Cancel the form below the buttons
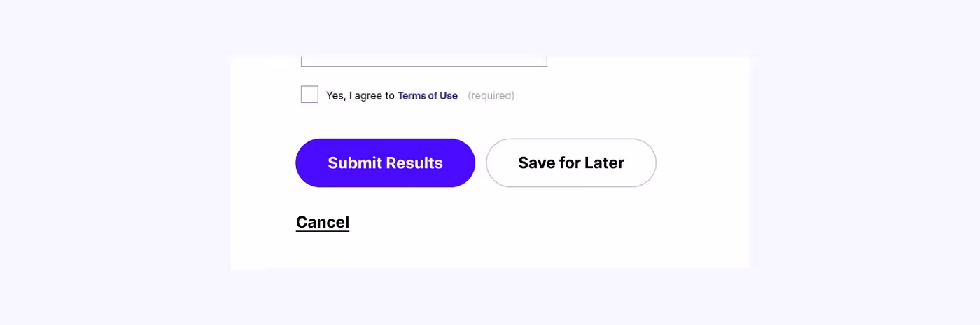The width and height of the screenshot is (980, 325). (323, 222)
